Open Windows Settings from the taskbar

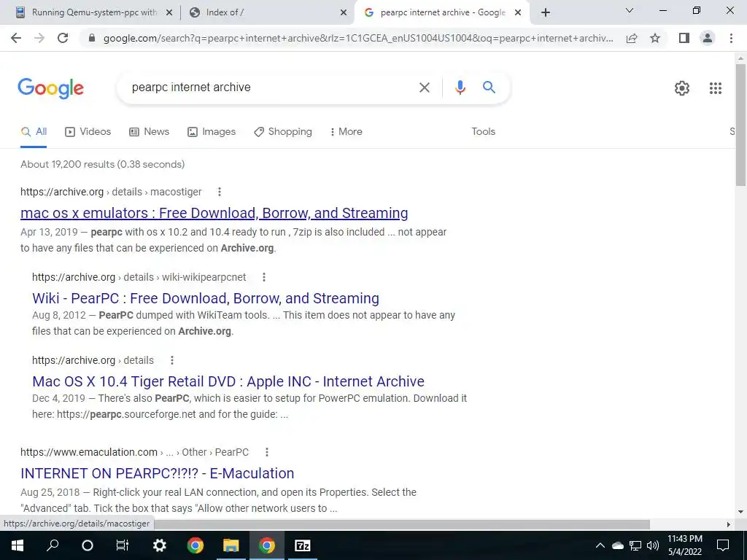click(x=159, y=545)
